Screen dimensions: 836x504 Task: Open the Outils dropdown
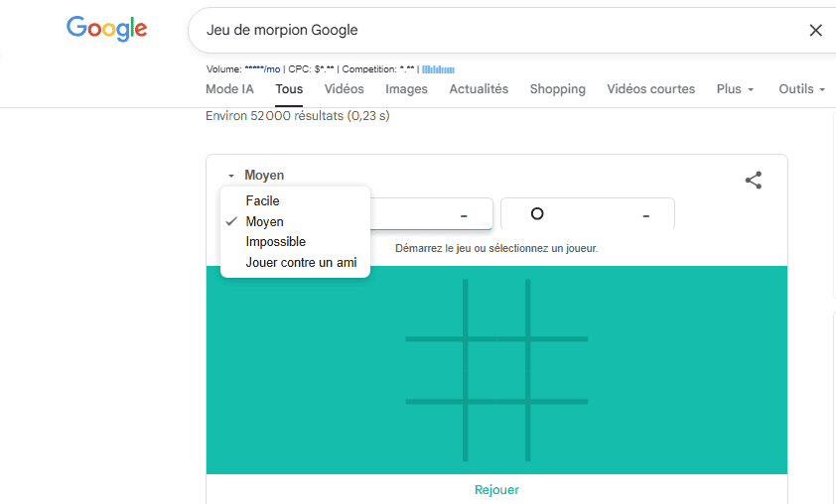click(x=802, y=89)
